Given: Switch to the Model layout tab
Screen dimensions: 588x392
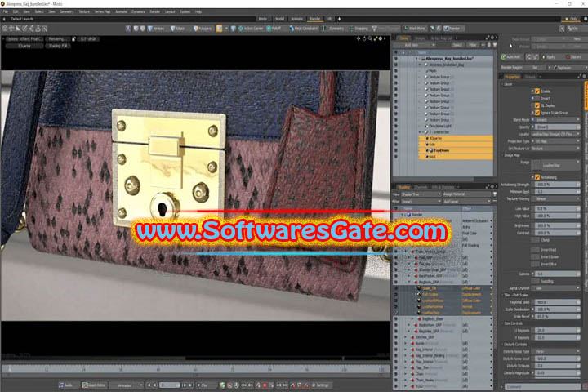Looking at the screenshot, I should pyautogui.click(x=280, y=19).
